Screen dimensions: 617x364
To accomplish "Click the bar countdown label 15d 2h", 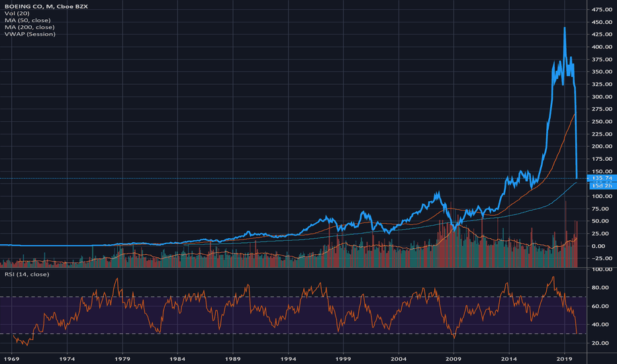I will 602,185.
